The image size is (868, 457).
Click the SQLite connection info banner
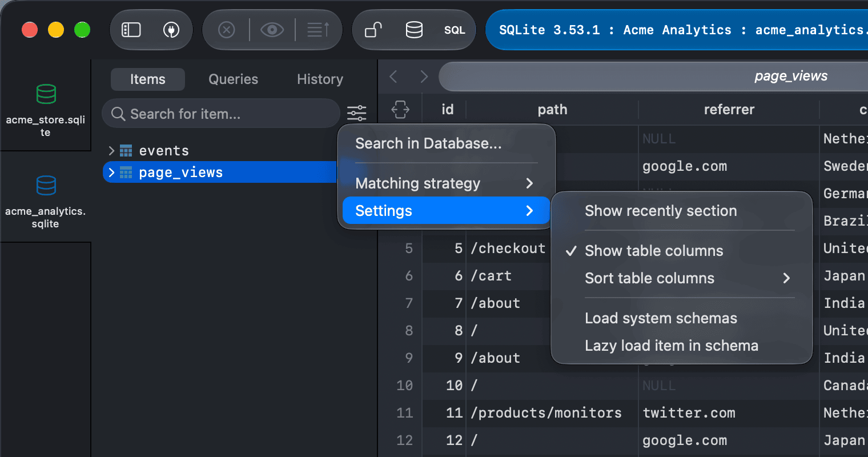pos(677,30)
